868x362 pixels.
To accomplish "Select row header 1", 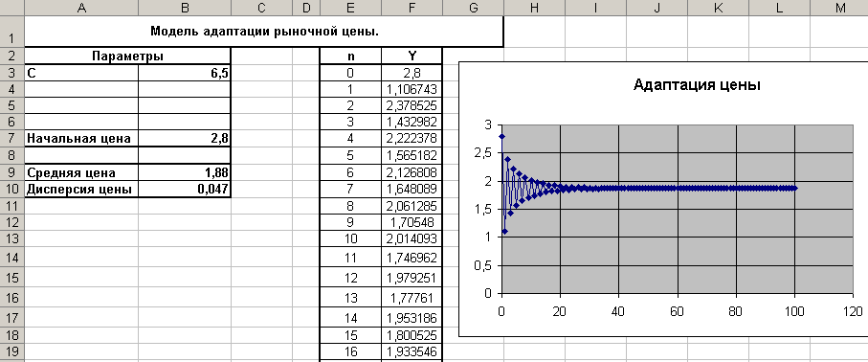I will coord(12,33).
